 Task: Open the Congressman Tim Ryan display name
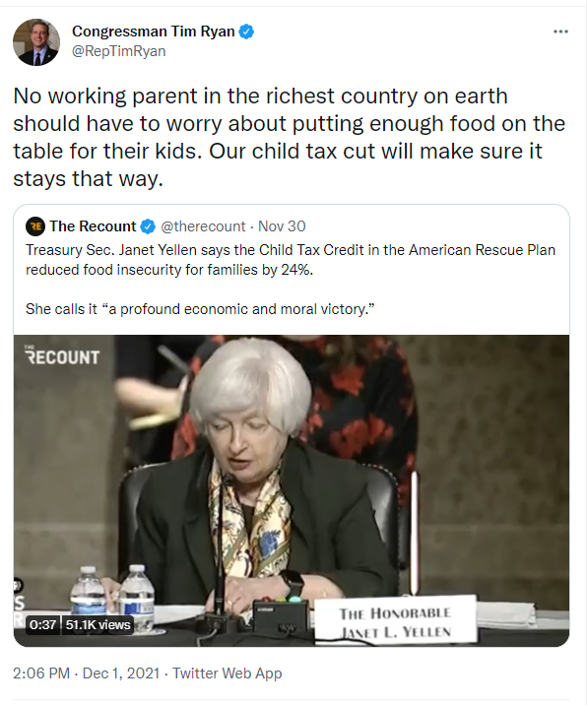(153, 32)
